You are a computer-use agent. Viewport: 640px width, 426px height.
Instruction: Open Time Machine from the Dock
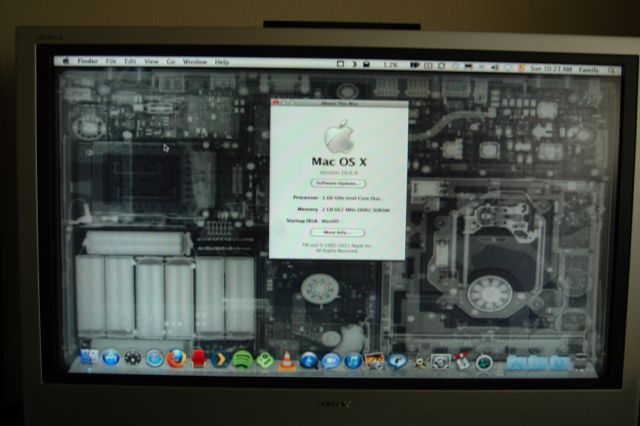[x=484, y=362]
